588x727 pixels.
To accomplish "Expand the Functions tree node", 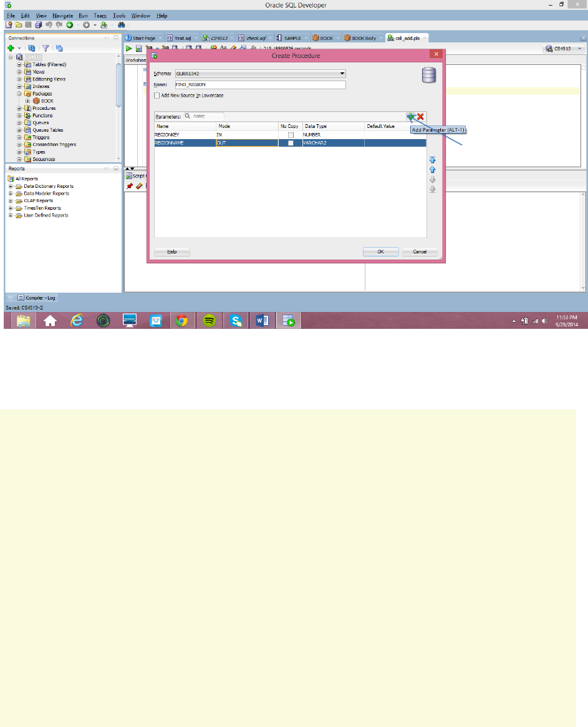I will (x=19, y=115).
